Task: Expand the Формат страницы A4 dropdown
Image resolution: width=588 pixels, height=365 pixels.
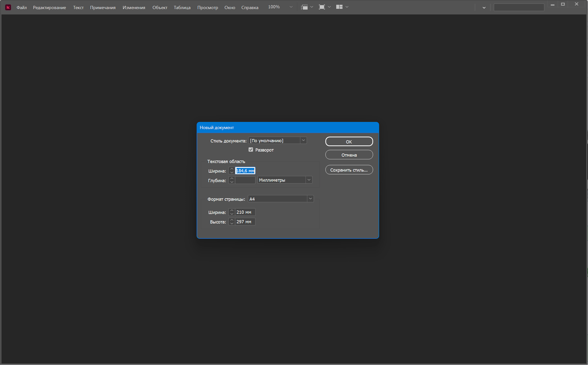Action: [x=310, y=199]
